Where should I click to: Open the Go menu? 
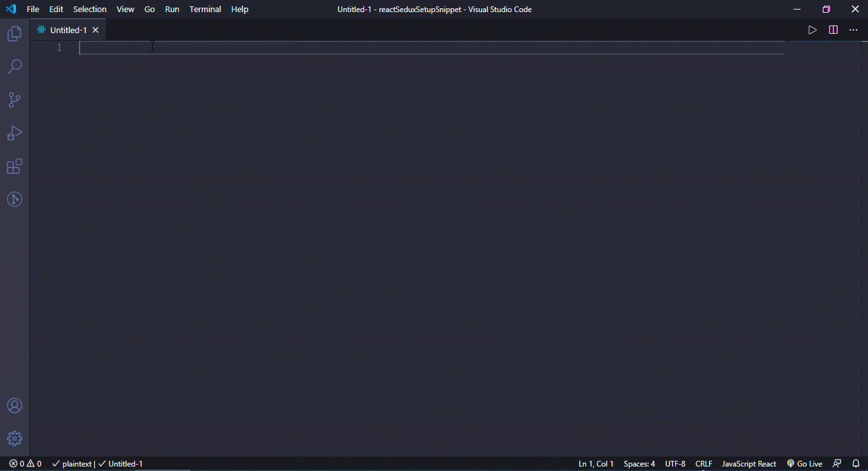tap(150, 9)
